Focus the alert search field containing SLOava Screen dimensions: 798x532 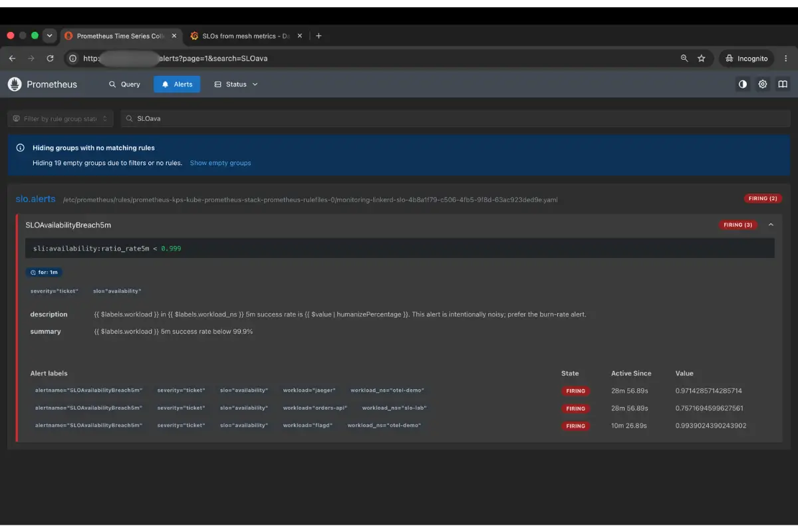tap(455, 118)
